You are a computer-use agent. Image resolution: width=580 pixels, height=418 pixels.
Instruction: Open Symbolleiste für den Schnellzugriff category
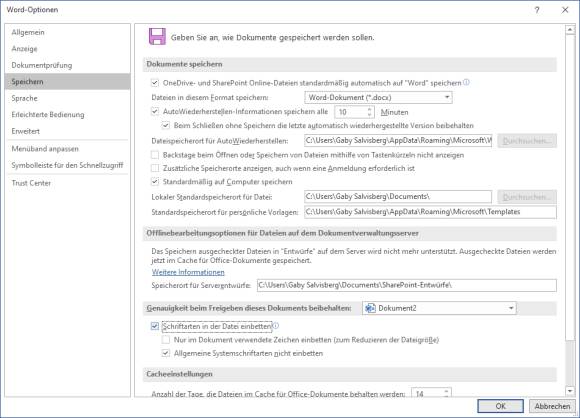click(x=67, y=165)
